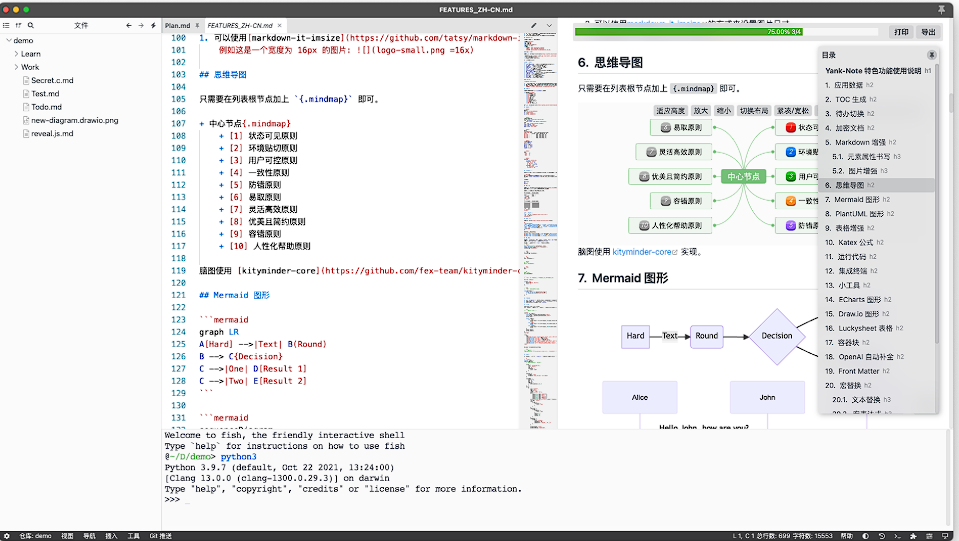Image resolution: width=959 pixels, height=541 pixels.
Task: Close the 目录 outline panel
Action: [931, 55]
